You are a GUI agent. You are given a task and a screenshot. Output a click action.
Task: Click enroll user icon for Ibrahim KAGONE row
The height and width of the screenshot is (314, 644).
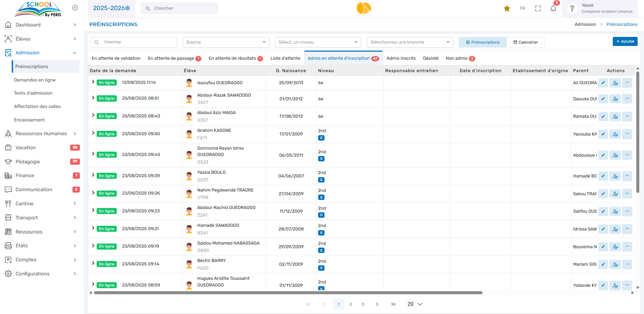615,134
